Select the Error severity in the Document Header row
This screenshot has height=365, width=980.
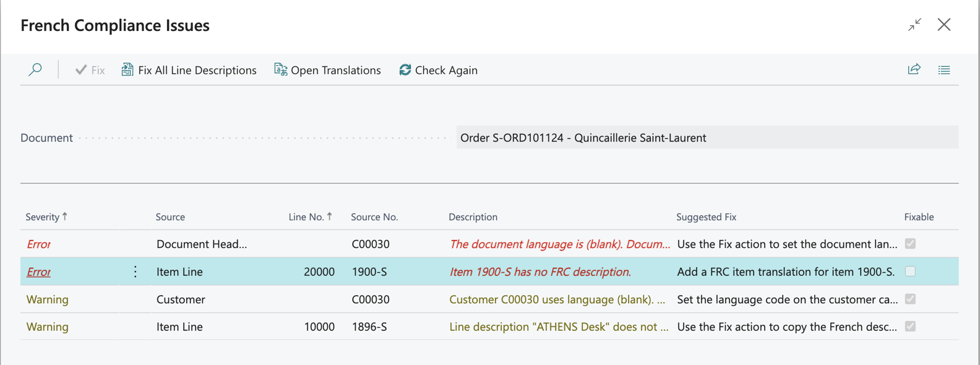[x=38, y=244]
